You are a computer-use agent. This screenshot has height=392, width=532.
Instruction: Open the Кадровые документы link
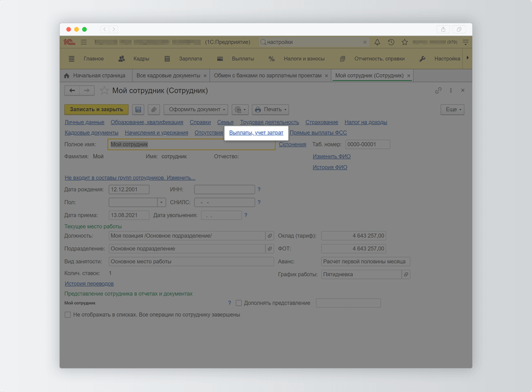[x=92, y=133]
